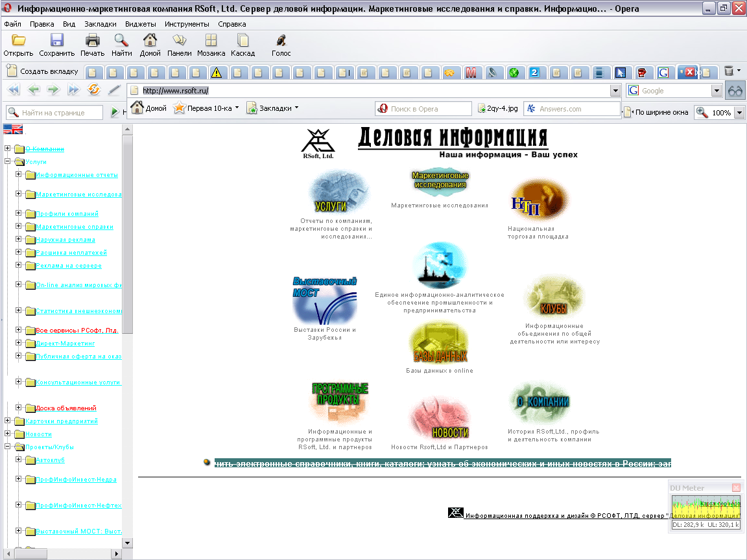The image size is (747, 560).
Task: Click the Поиск в Opera search field
Action: [x=423, y=109]
